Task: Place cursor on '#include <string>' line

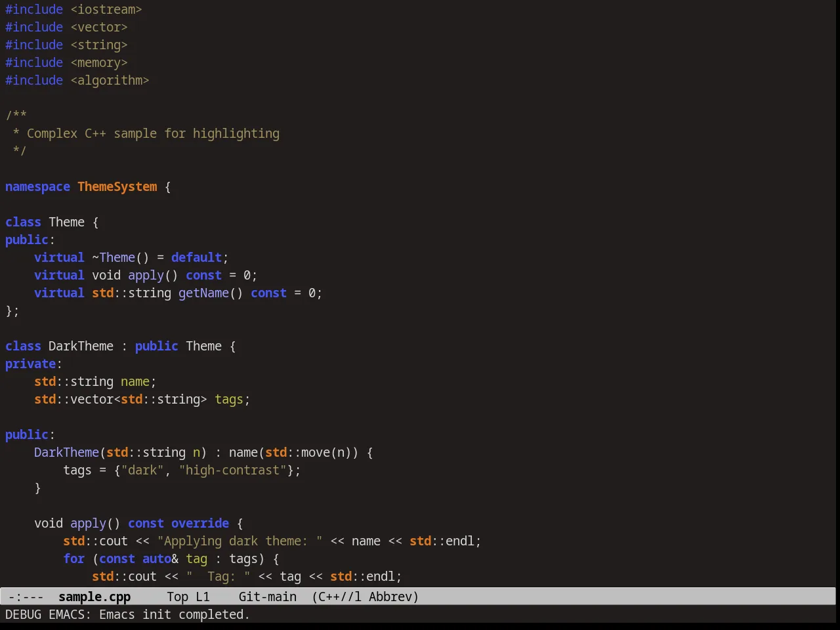Action: click(x=66, y=45)
